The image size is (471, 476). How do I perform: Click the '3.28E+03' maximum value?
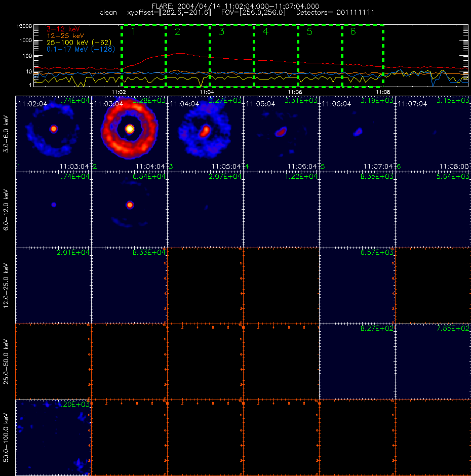(x=149, y=100)
